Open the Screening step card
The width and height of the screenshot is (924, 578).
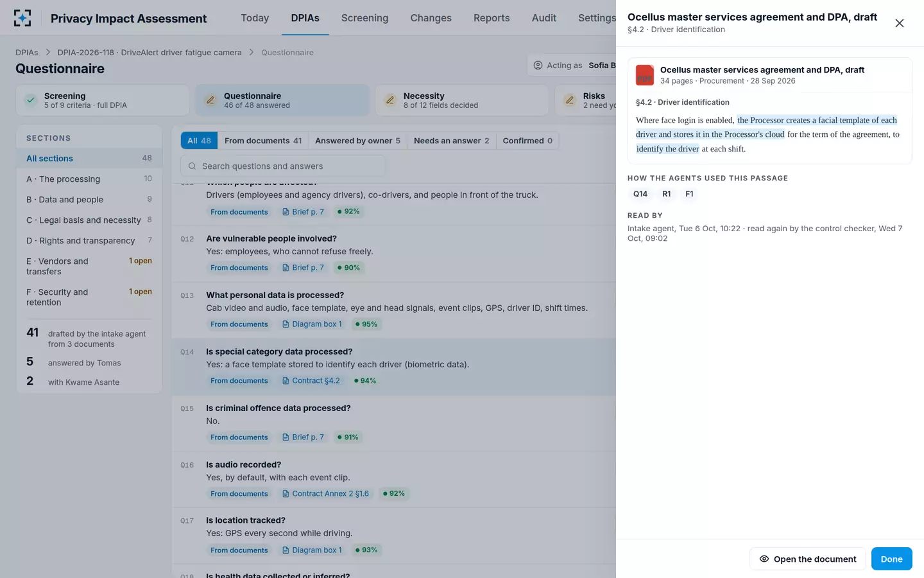coord(103,100)
